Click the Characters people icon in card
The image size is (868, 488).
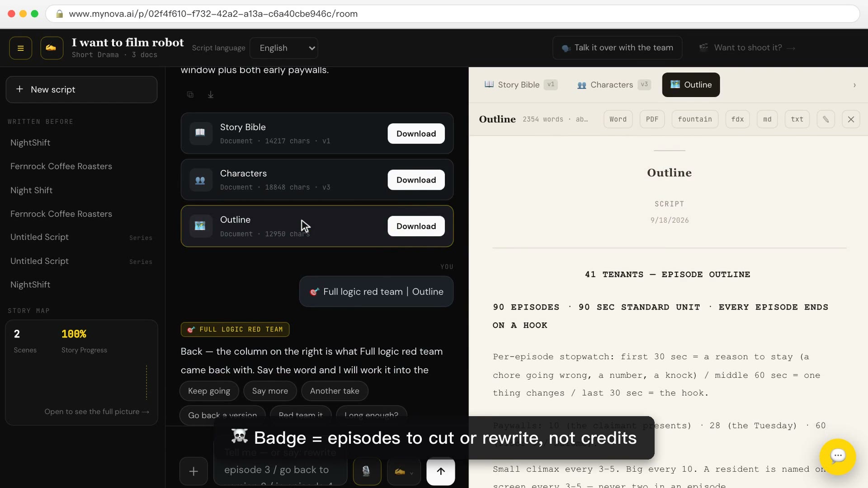(x=200, y=180)
